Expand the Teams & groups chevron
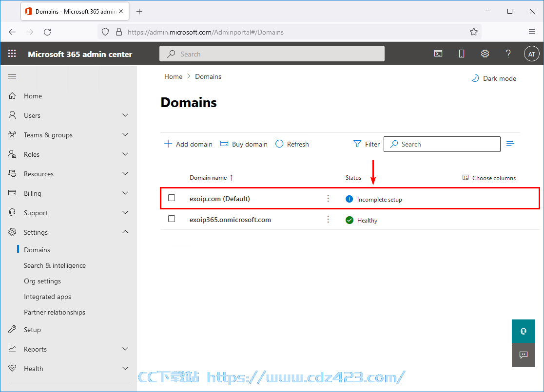The image size is (544, 392). (x=125, y=134)
